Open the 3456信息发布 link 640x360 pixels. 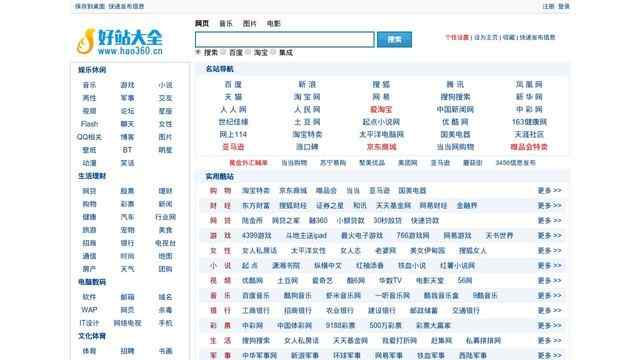(516, 163)
